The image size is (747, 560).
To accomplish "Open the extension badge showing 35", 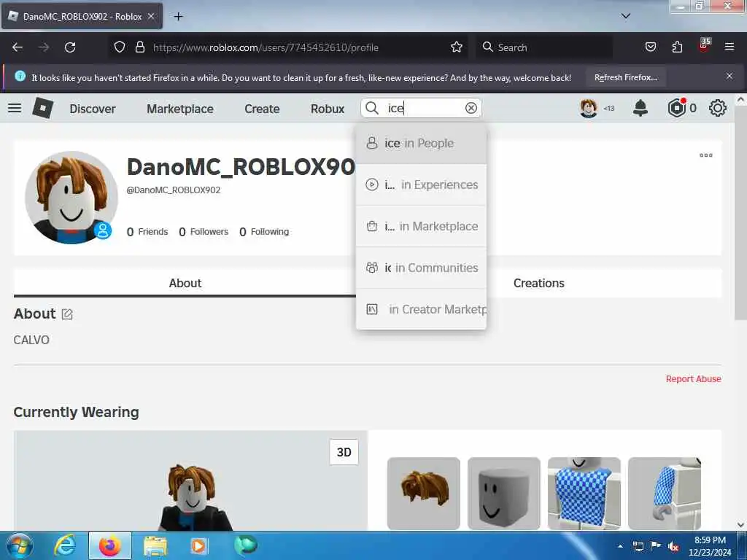I will click(x=704, y=44).
